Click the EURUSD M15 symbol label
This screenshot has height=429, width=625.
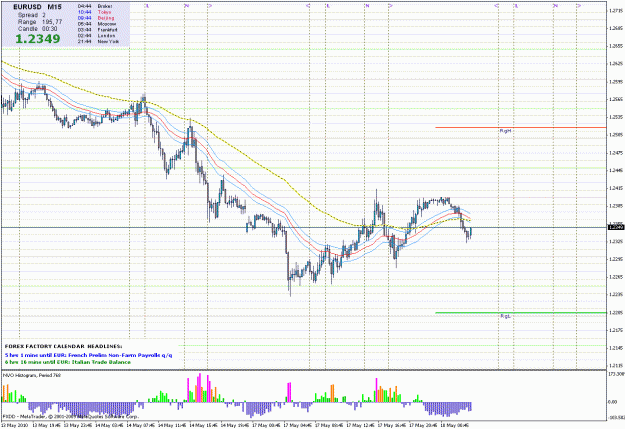(37, 7)
